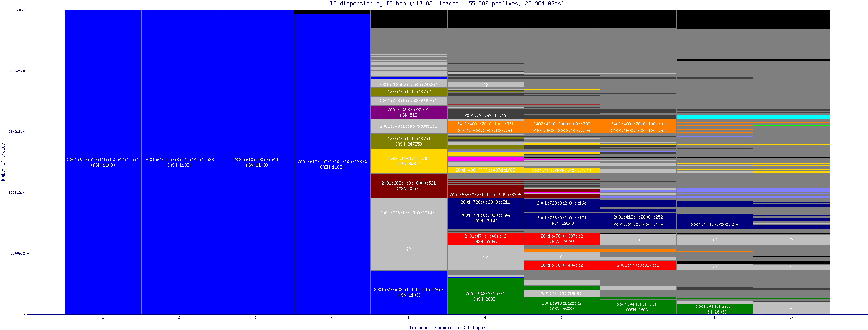Select the 2001:610:fc7:0:145:145:17:88 block
Viewport: 868px width, 330px height.
click(179, 162)
